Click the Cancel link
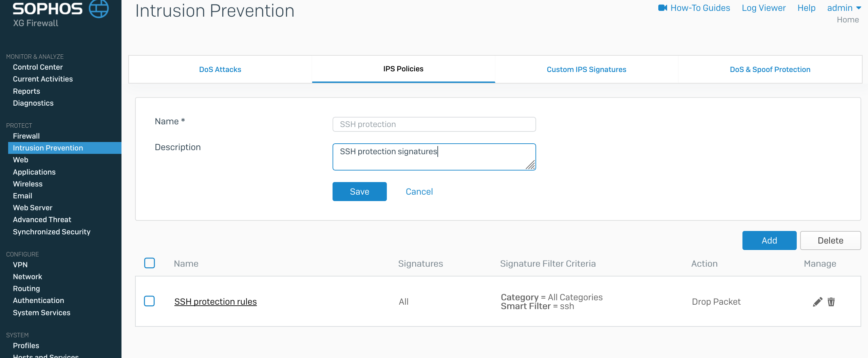This screenshot has height=358, width=868. 419,192
